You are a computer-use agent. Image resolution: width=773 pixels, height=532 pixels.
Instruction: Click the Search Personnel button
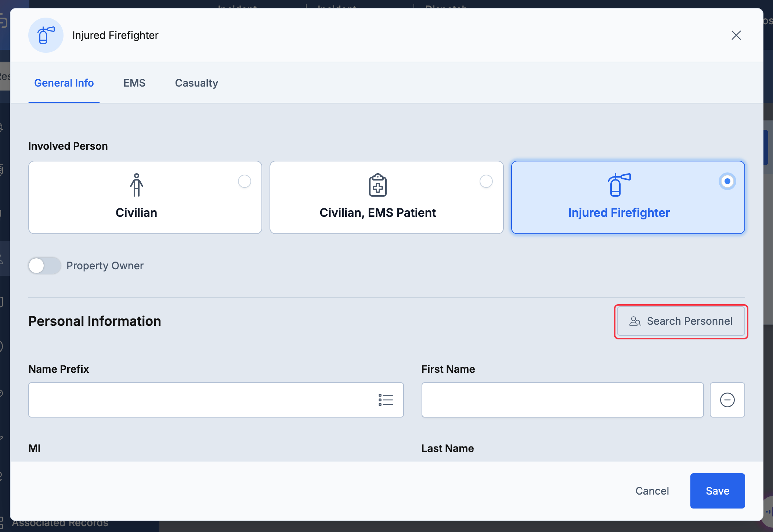681,321
